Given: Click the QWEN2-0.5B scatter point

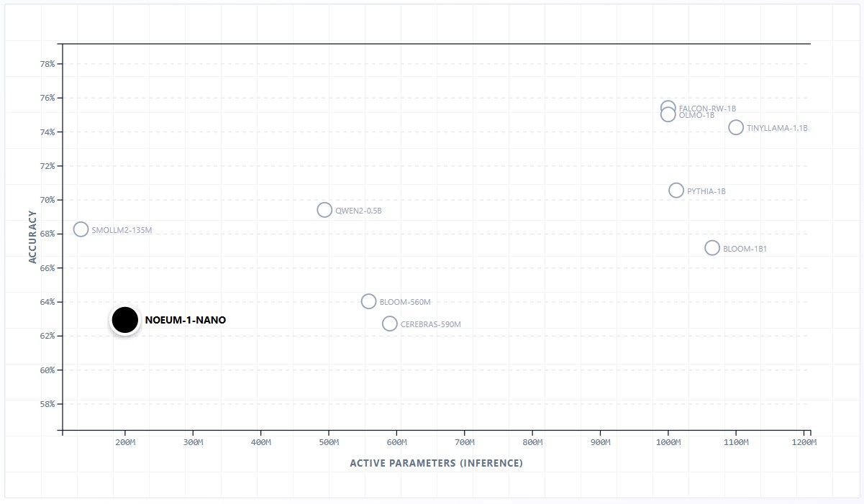Looking at the screenshot, I should coord(324,210).
